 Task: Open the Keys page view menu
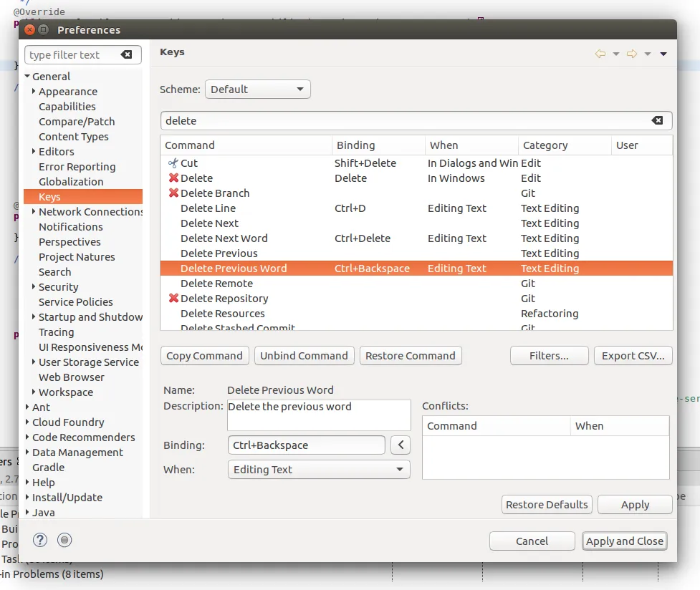663,54
